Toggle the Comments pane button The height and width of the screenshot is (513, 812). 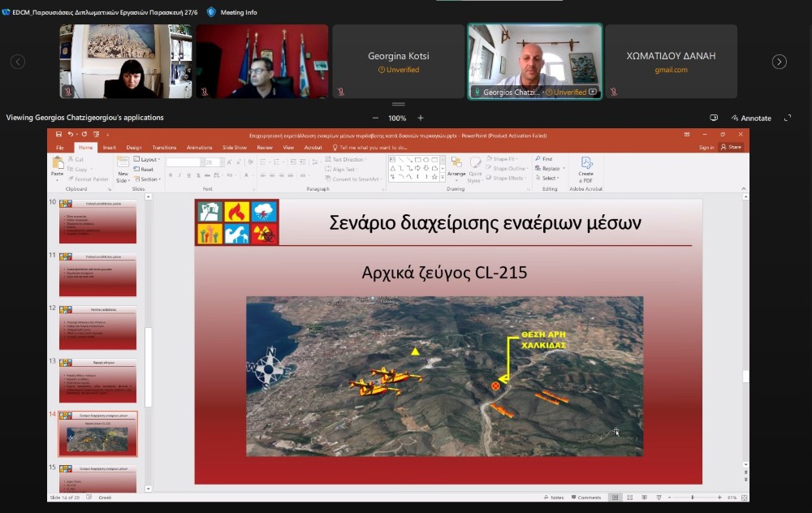[x=586, y=498]
